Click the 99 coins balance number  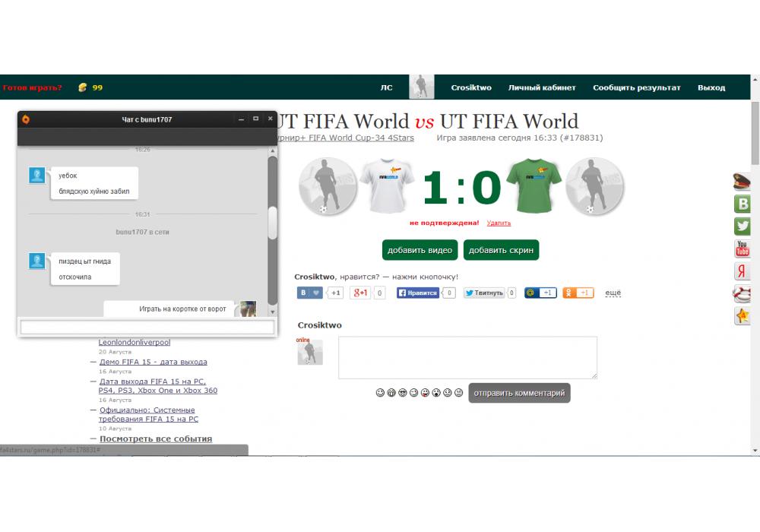97,87
